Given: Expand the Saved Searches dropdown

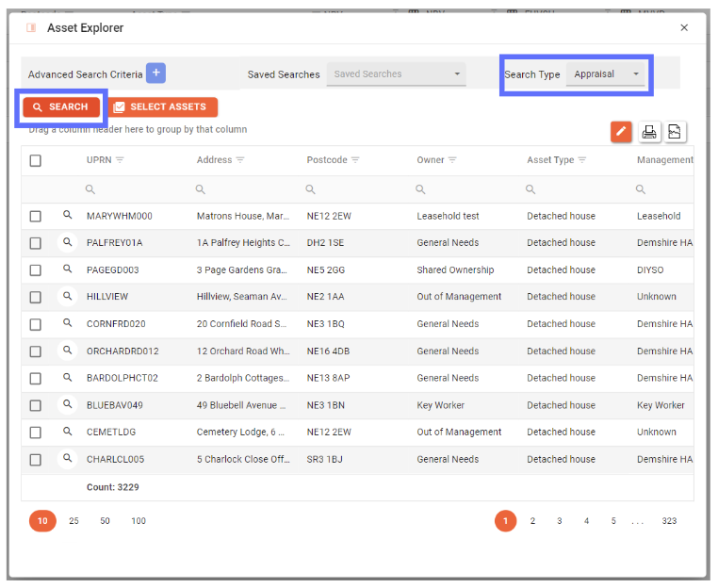Looking at the screenshot, I should coord(396,74).
